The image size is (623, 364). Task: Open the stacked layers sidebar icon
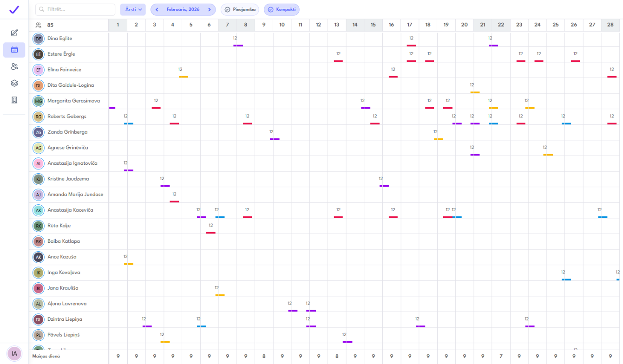(x=14, y=83)
